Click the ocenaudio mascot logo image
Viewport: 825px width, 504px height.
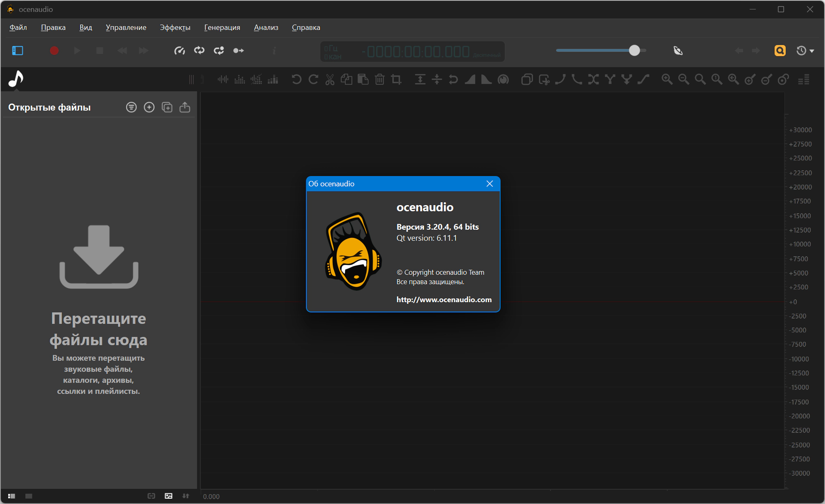[354, 251]
